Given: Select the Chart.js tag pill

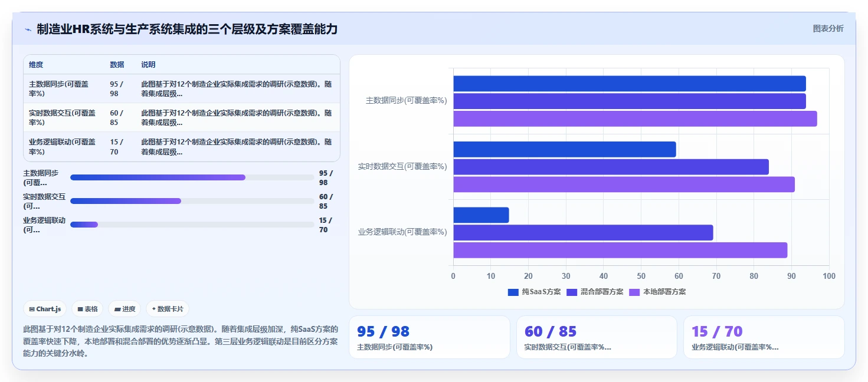Looking at the screenshot, I should tap(45, 309).
